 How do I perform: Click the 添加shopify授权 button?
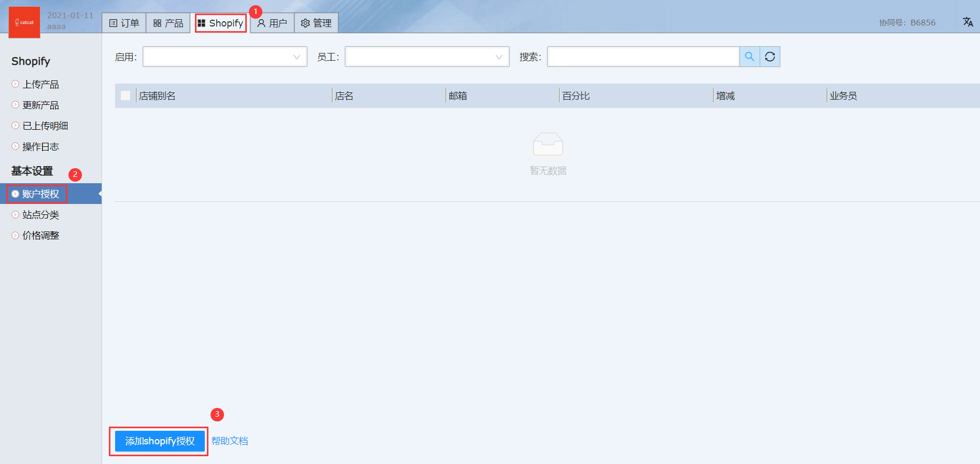(160, 441)
